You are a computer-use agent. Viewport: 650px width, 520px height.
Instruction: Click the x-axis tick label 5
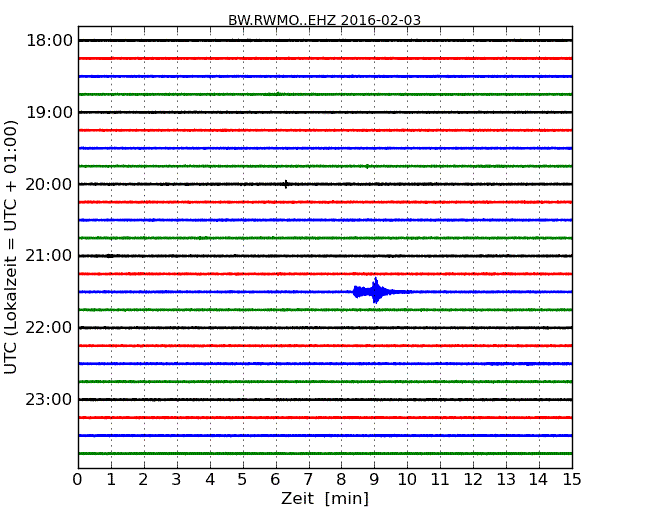pos(243,480)
